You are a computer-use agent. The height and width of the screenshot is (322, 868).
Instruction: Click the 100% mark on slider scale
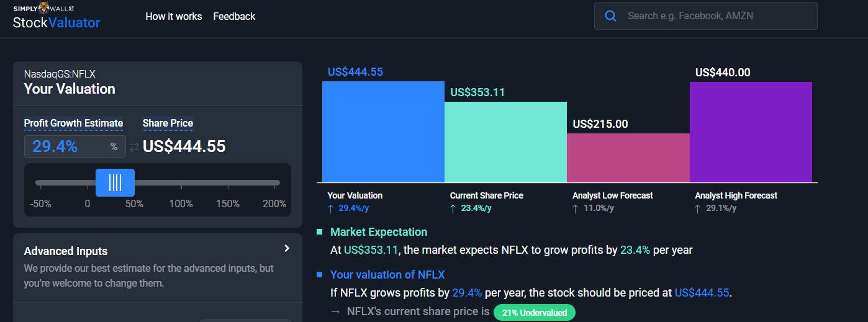(181, 204)
